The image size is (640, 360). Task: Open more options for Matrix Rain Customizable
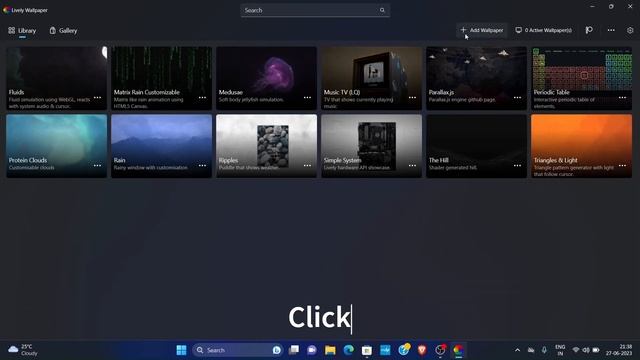pyautogui.click(x=202, y=98)
